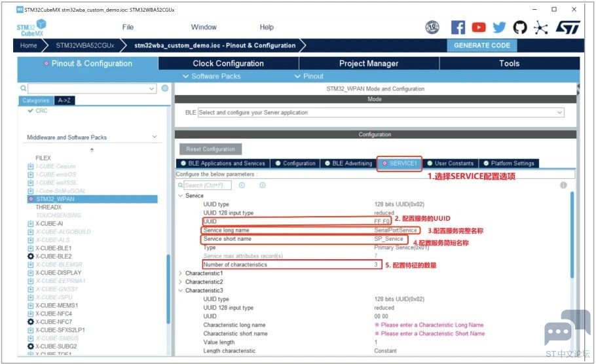Open the GitHub link icon
Viewport: 596px width, 364px height.
(x=519, y=27)
